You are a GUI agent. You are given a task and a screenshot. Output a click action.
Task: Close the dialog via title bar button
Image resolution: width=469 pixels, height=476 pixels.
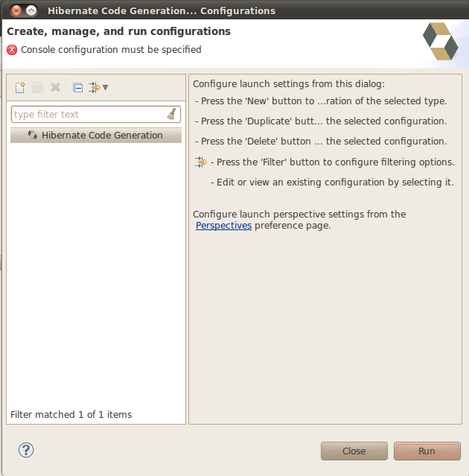16,11
